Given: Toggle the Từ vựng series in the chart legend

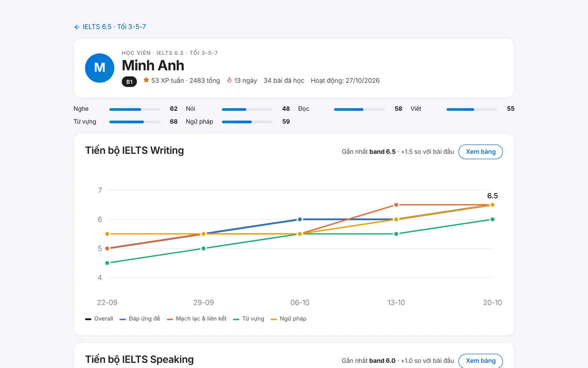Looking at the screenshot, I should coord(249,319).
